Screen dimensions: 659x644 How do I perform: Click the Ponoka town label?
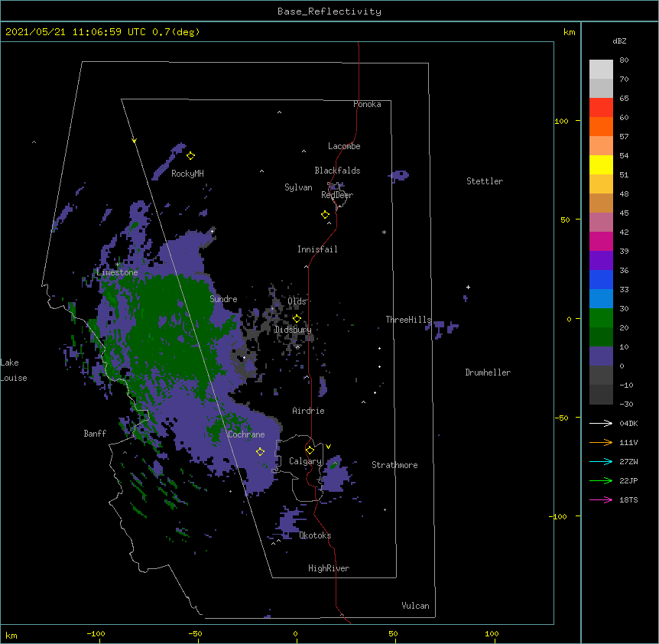pyautogui.click(x=367, y=104)
